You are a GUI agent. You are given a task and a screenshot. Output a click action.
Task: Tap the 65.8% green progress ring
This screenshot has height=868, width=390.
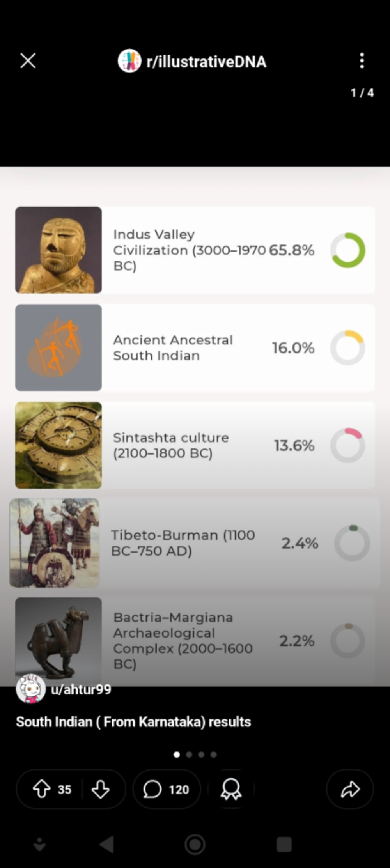click(x=347, y=250)
